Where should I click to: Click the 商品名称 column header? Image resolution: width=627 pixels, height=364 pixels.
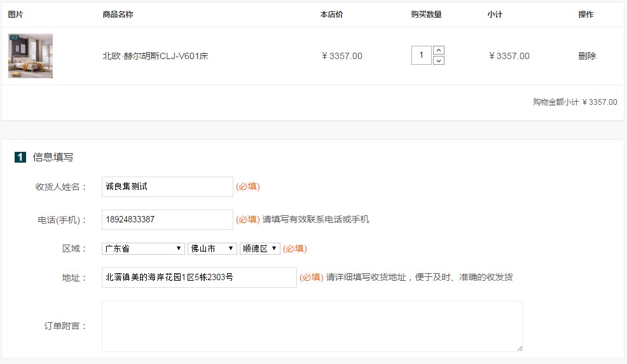click(x=118, y=15)
